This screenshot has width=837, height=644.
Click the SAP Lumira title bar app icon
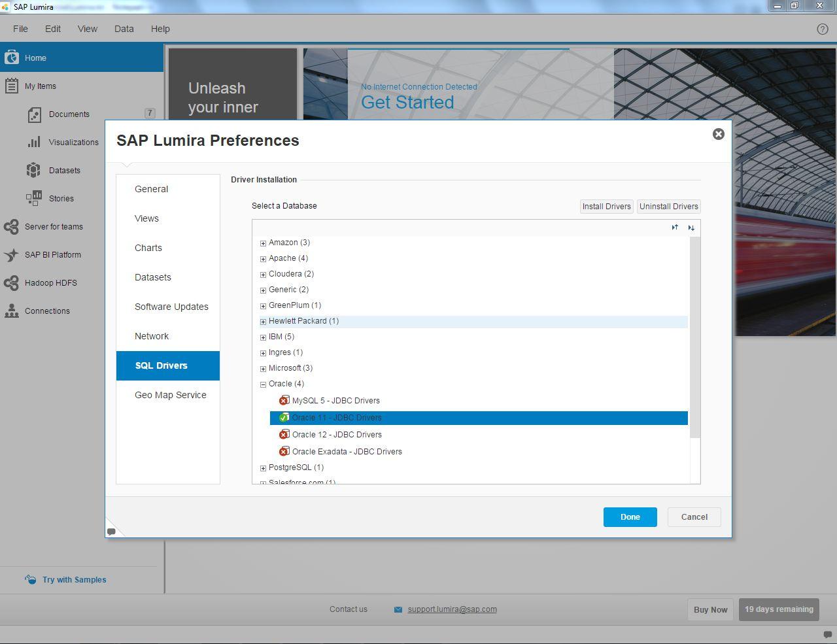tap(5, 7)
